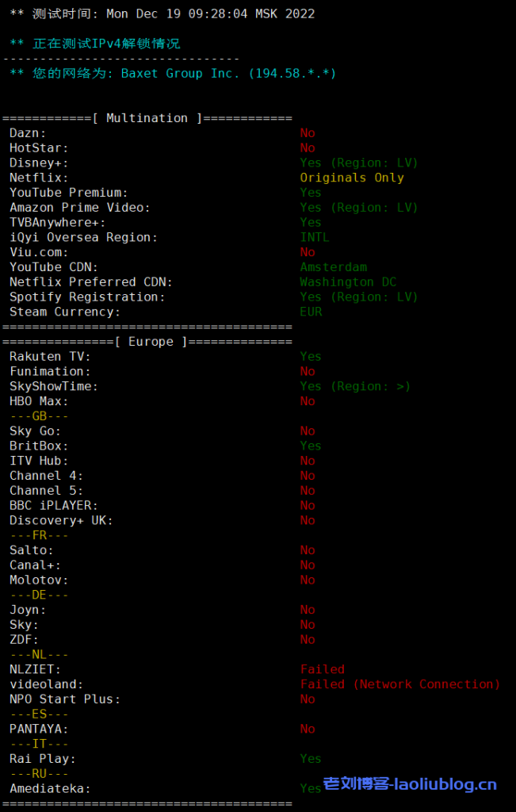Click the BBC iPLAYER label

pos(54,506)
